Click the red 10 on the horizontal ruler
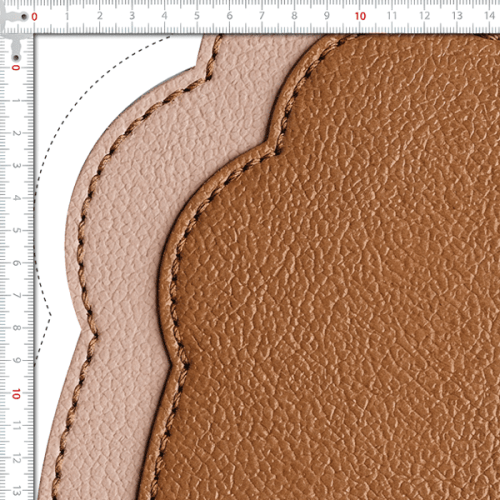The height and width of the screenshot is (500, 500). coord(360,16)
